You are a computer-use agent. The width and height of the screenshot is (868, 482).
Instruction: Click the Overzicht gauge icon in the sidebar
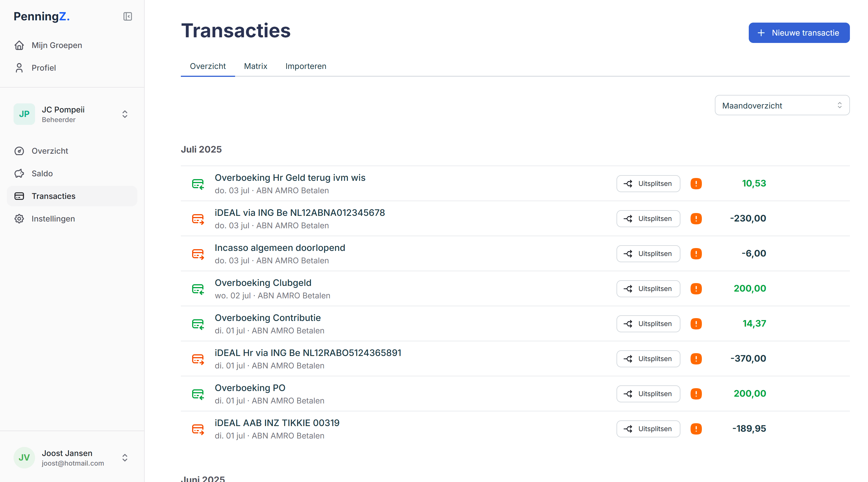(19, 151)
